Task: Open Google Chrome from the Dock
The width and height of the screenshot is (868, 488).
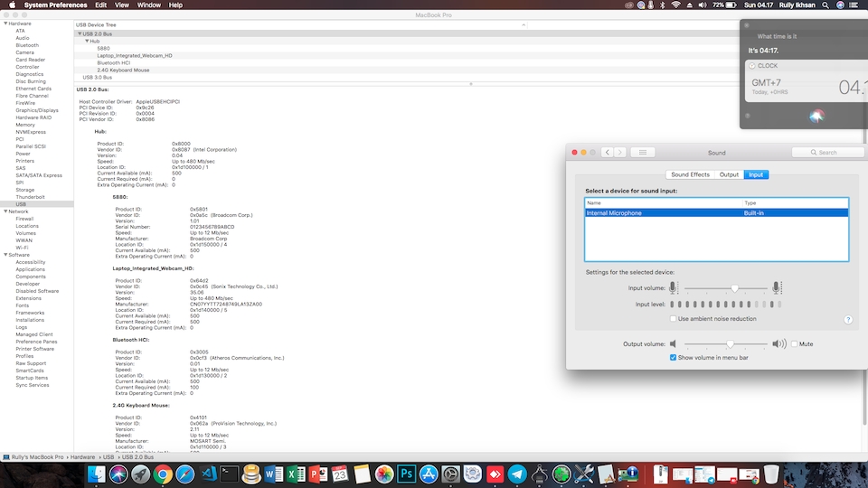Action: (x=163, y=474)
